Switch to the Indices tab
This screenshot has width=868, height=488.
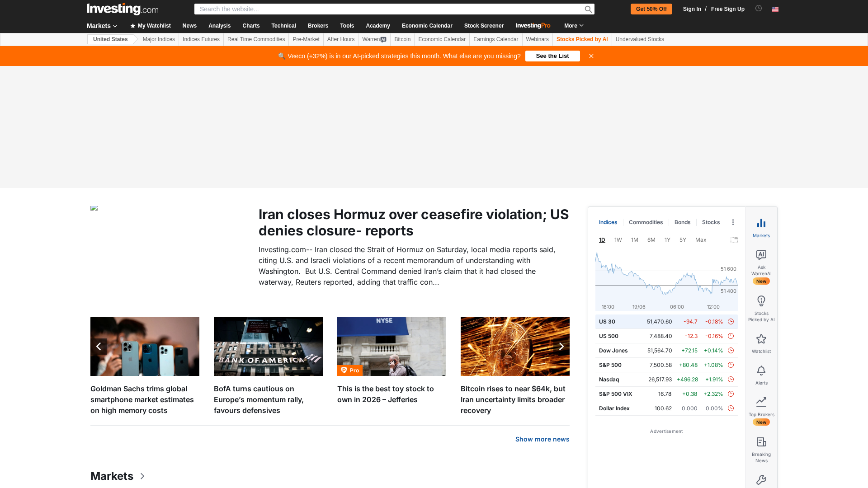(x=608, y=222)
